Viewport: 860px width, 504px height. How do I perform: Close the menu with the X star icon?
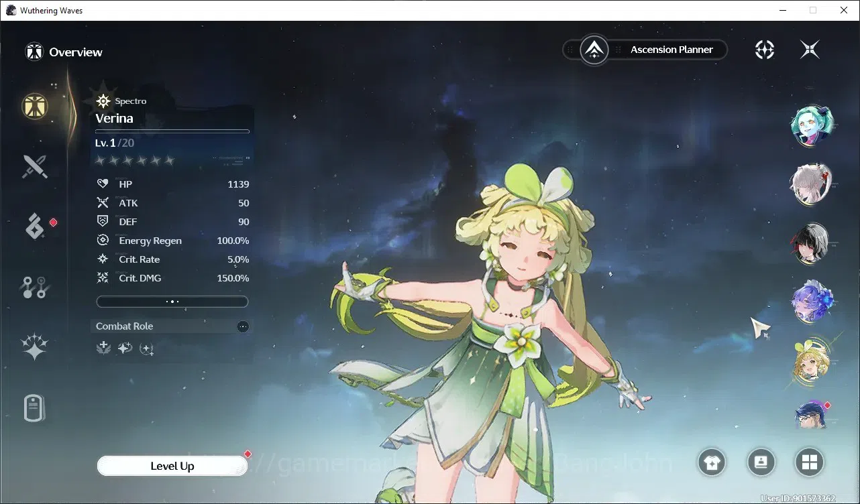pyautogui.click(x=810, y=50)
